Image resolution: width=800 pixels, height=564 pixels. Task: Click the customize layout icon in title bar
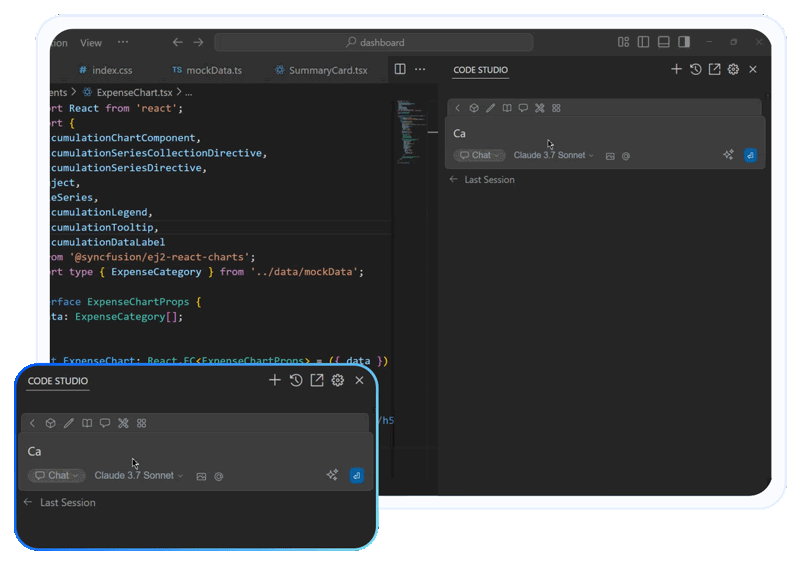coord(623,42)
